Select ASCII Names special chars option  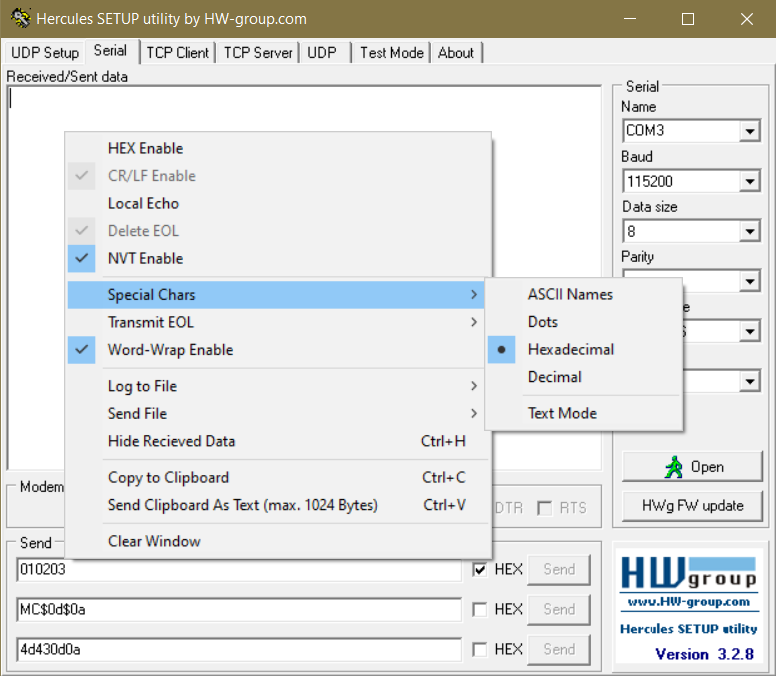pos(584,294)
